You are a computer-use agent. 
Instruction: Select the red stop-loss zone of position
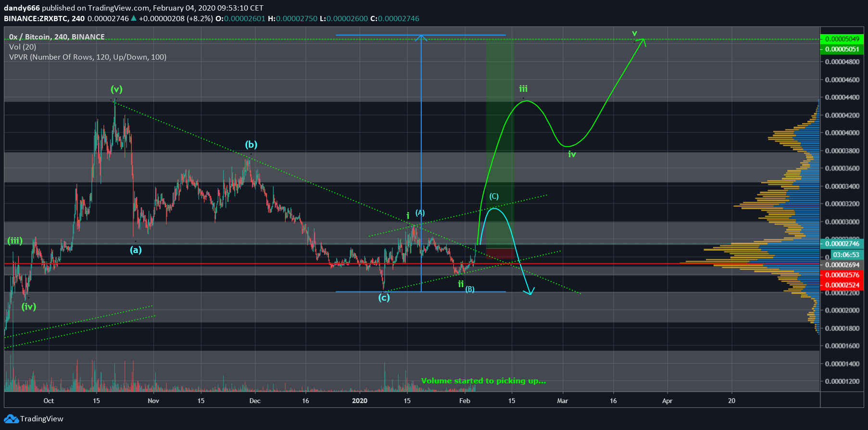point(499,253)
